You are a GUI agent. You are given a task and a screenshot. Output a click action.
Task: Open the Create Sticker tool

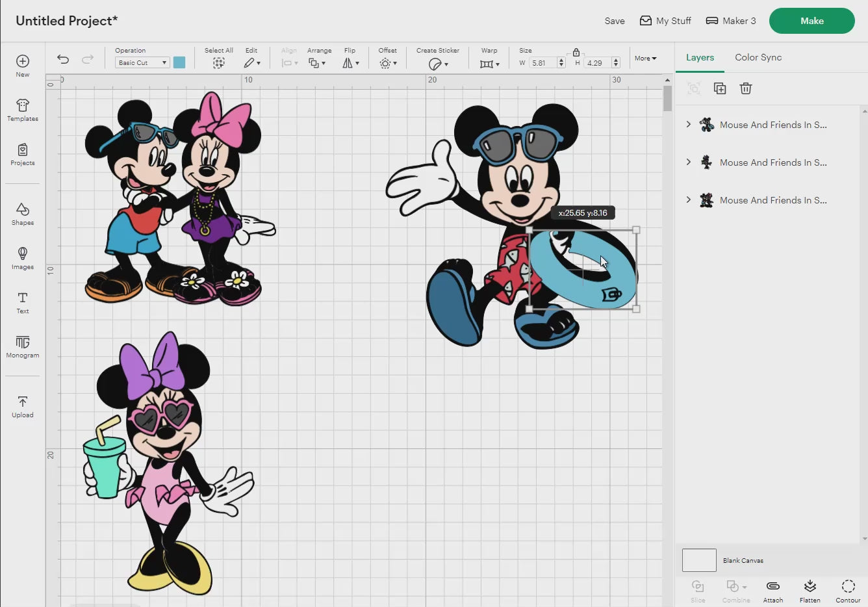coord(438,64)
